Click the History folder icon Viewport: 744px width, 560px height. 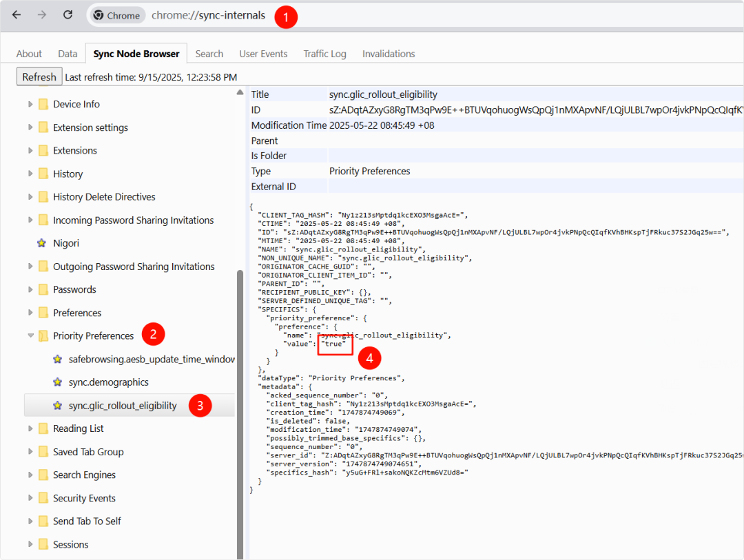[43, 174]
